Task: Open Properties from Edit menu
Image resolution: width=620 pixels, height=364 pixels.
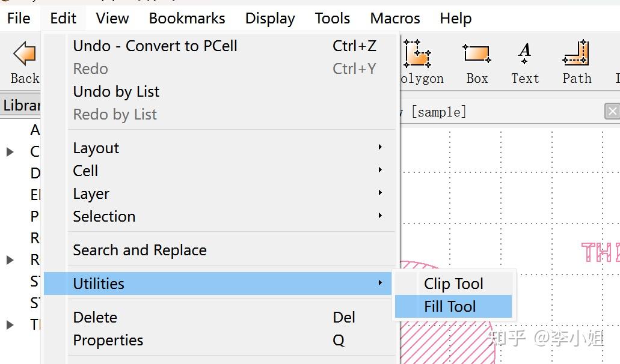Action: (108, 340)
